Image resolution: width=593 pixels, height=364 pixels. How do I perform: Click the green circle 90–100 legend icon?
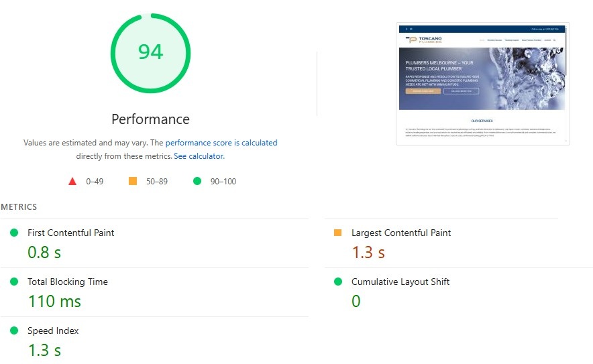coord(197,181)
